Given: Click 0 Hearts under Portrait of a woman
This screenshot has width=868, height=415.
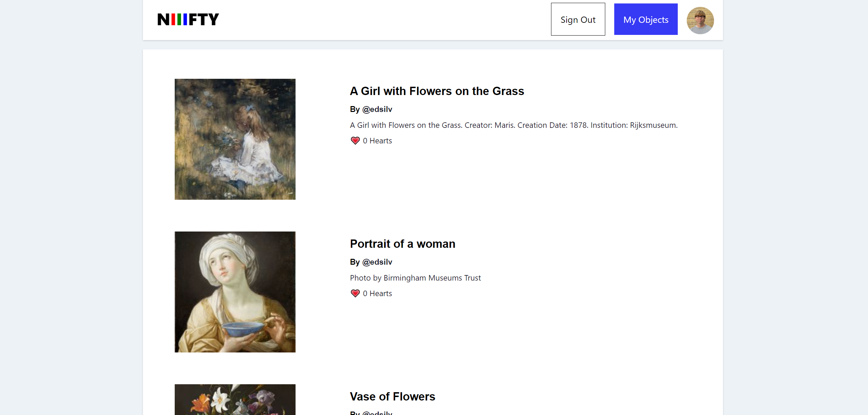Looking at the screenshot, I should pyautogui.click(x=377, y=293).
